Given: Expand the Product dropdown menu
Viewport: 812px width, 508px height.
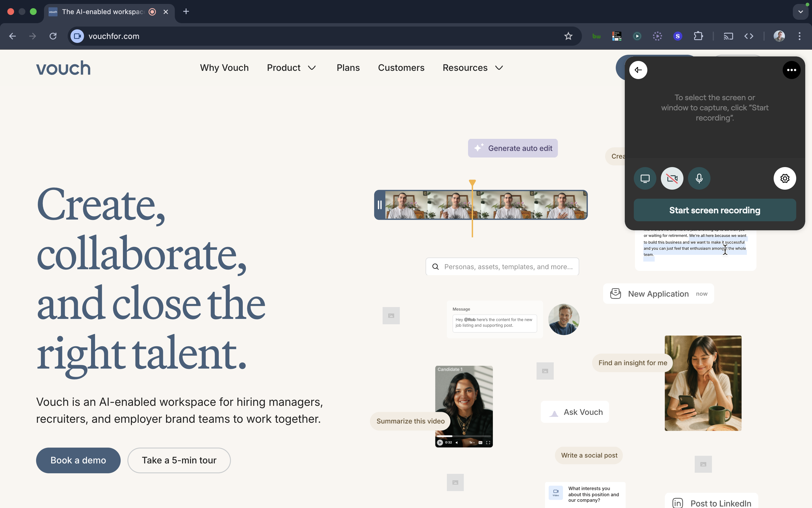Looking at the screenshot, I should [291, 67].
